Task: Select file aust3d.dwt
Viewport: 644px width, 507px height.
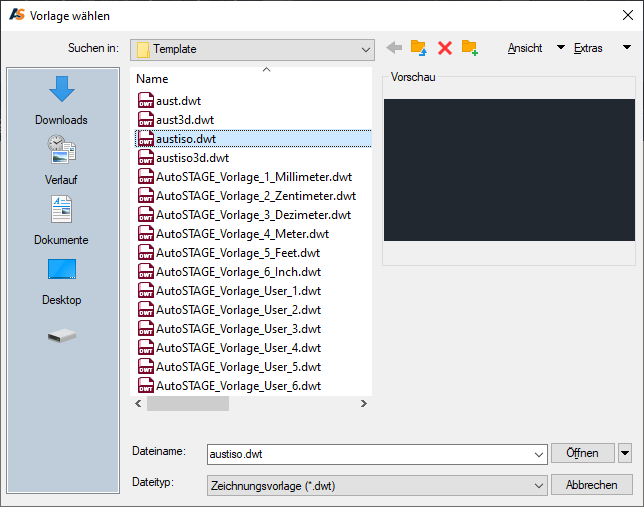Action: pos(185,120)
